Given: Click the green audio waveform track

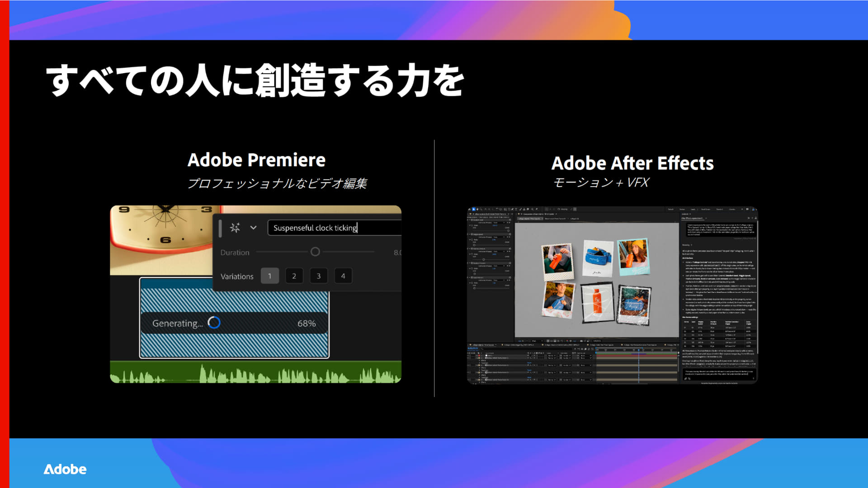Looking at the screenshot, I should coord(255,372).
